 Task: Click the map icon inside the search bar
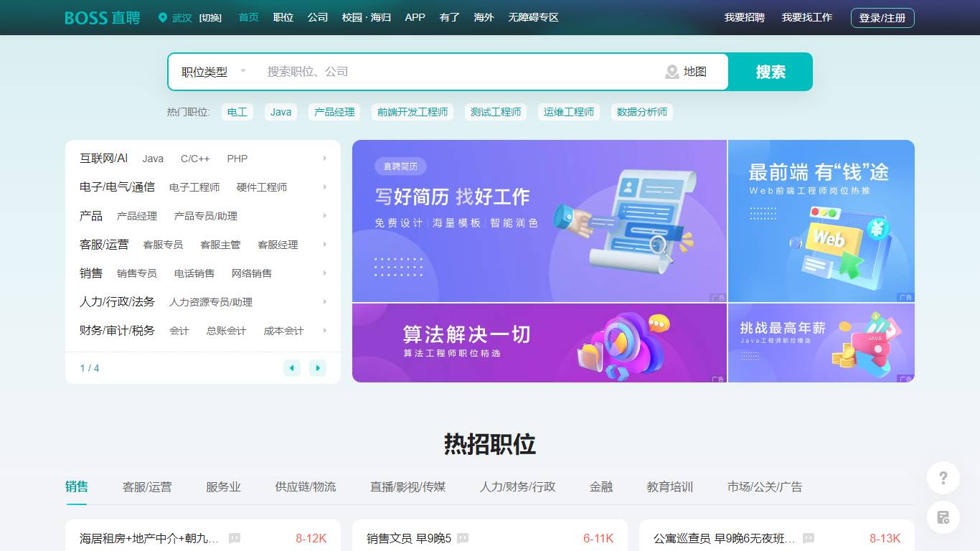tap(672, 72)
